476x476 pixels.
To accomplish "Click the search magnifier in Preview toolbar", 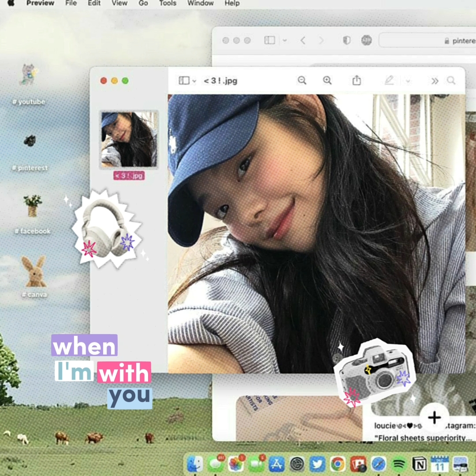I will tap(451, 81).
